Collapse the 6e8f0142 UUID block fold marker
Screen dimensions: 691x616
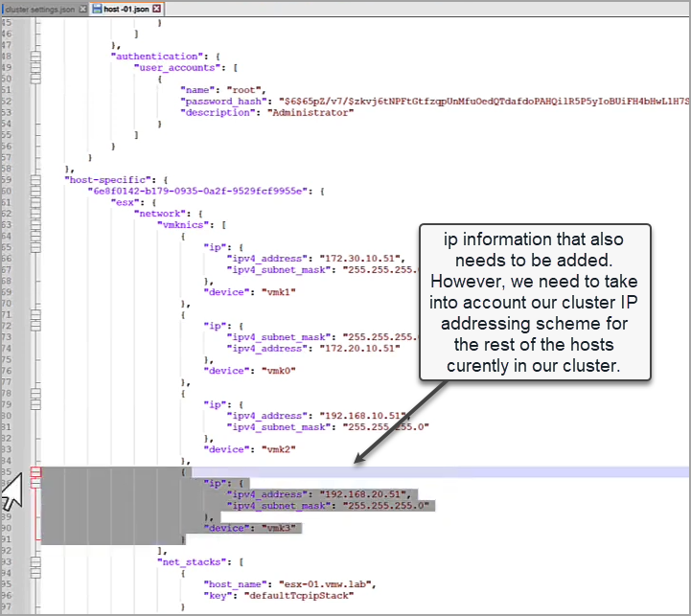pos(35,192)
